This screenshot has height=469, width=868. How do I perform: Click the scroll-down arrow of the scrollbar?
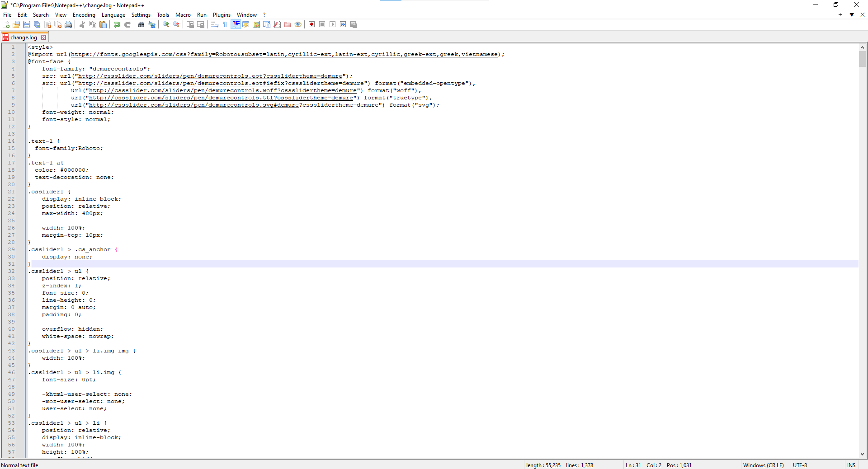click(x=862, y=454)
